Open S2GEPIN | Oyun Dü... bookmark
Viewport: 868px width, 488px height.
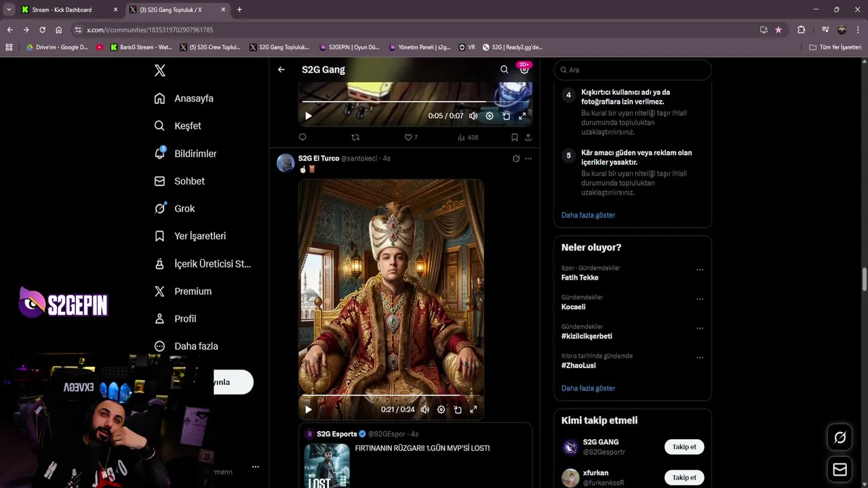(350, 47)
